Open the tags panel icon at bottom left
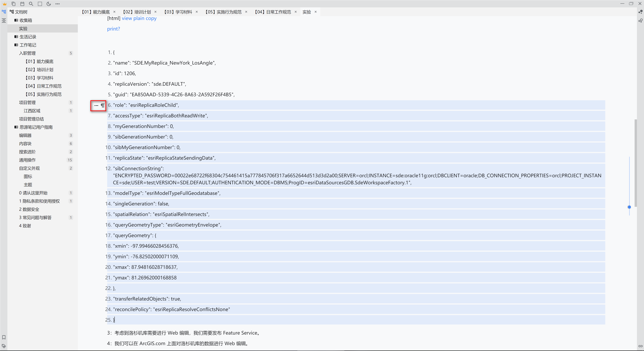This screenshot has width=644, height=351. point(4,346)
